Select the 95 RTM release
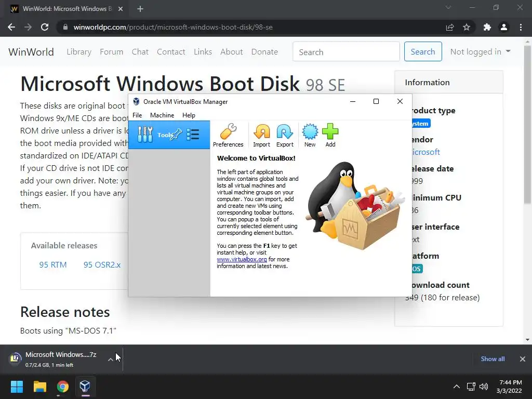 (53, 264)
